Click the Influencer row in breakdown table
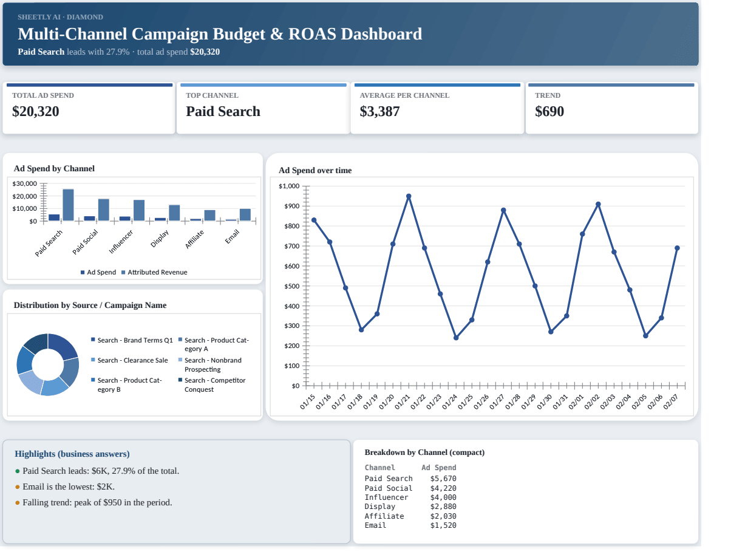This screenshot has width=745, height=560. tap(410, 497)
